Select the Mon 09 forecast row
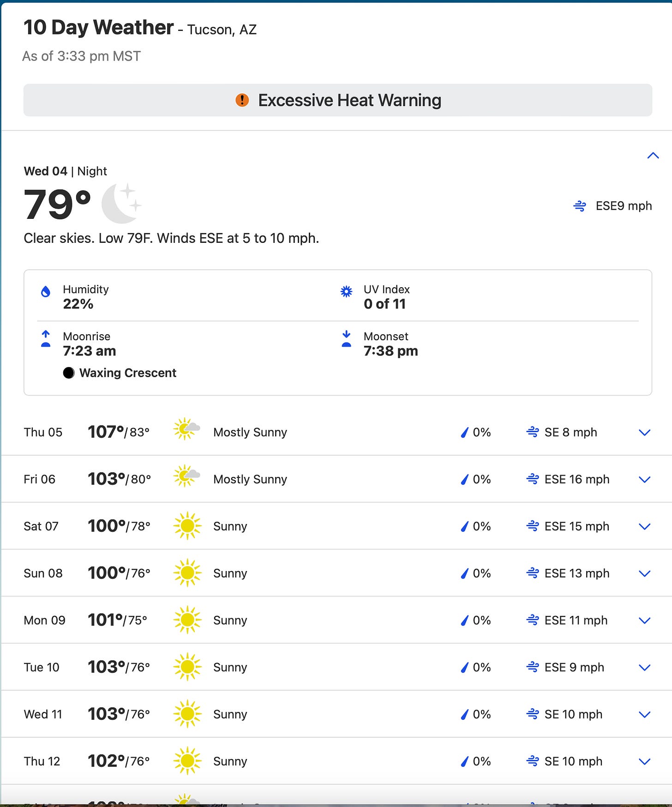Image resolution: width=672 pixels, height=807 pixels. (337, 620)
